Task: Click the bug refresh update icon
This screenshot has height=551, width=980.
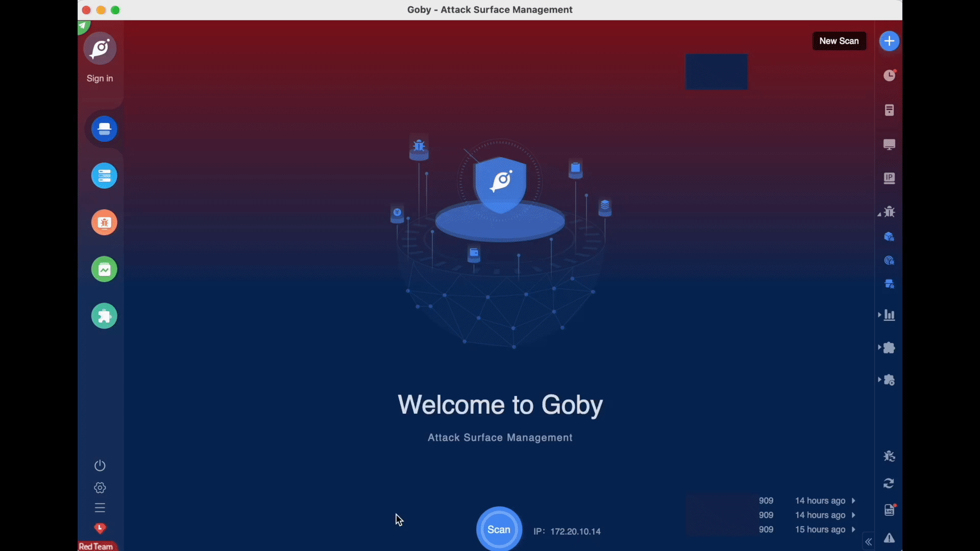Action: [x=889, y=456]
